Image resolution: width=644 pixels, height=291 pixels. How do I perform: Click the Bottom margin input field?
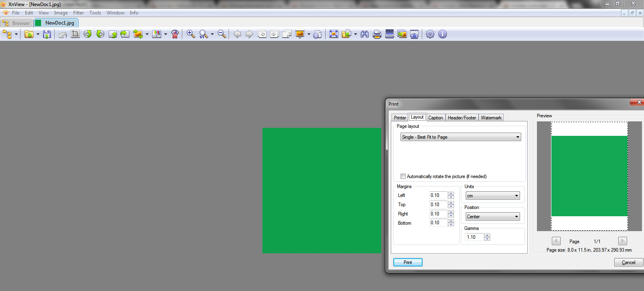tap(438, 223)
